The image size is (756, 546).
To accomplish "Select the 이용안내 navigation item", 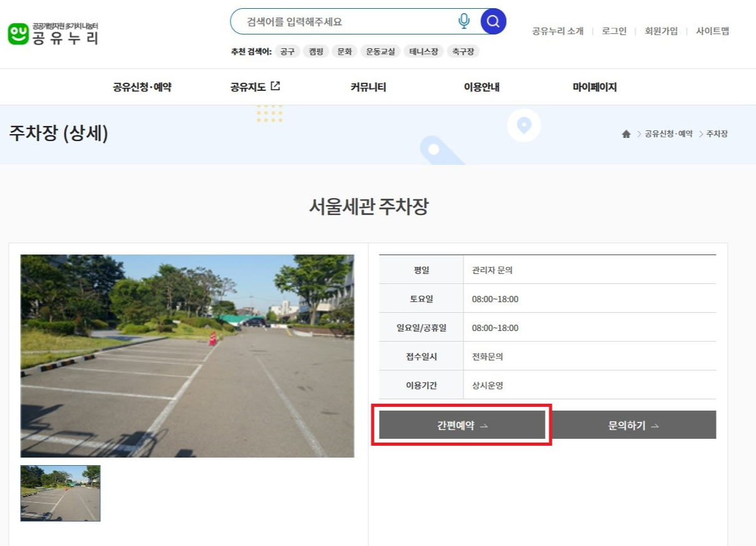I will pos(482,87).
